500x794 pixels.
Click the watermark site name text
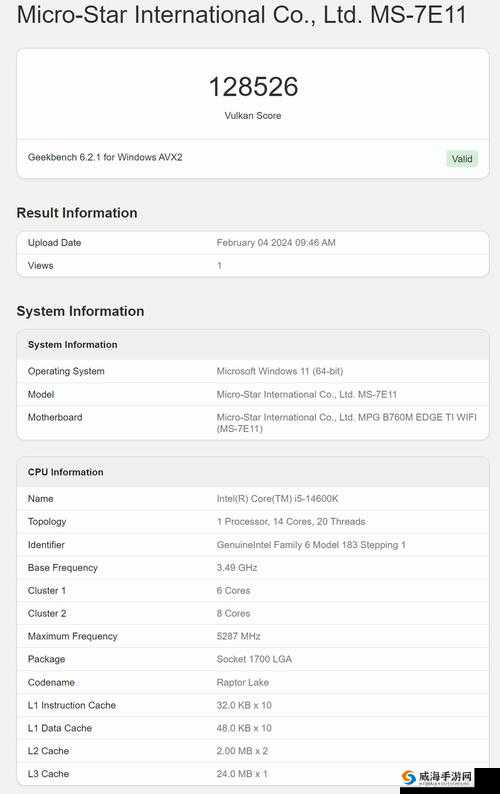(x=445, y=776)
